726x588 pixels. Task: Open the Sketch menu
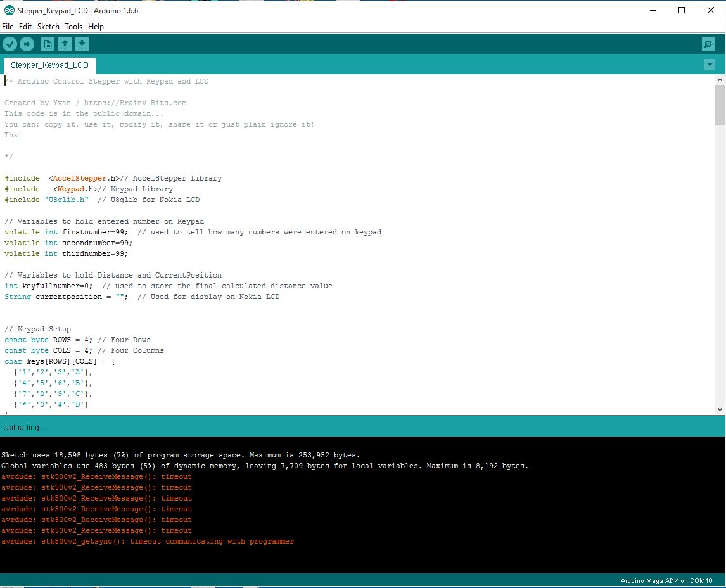48,27
